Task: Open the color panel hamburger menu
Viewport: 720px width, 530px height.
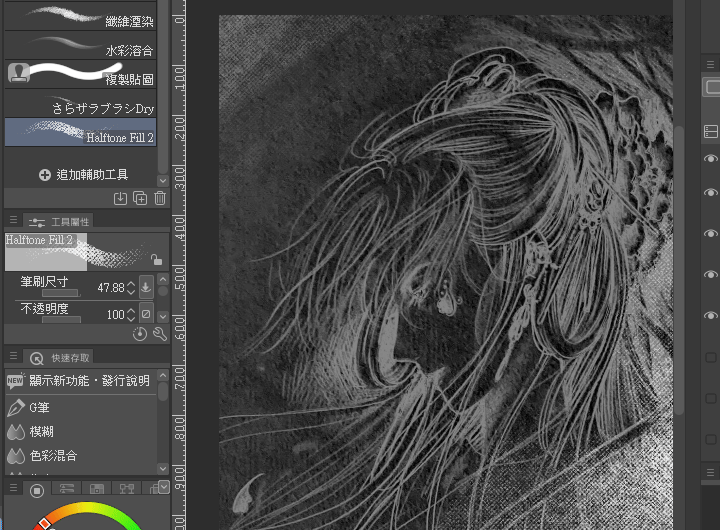Action: pos(13,488)
